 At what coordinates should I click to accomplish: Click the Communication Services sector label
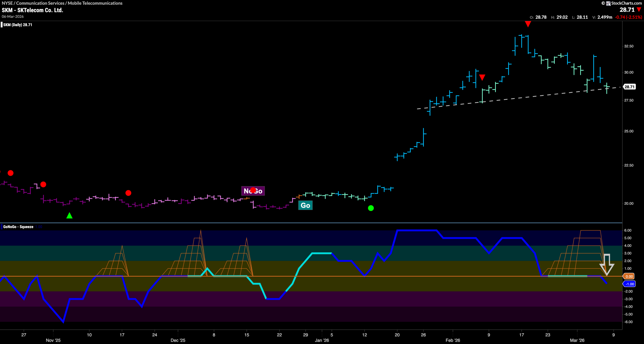[40, 3]
